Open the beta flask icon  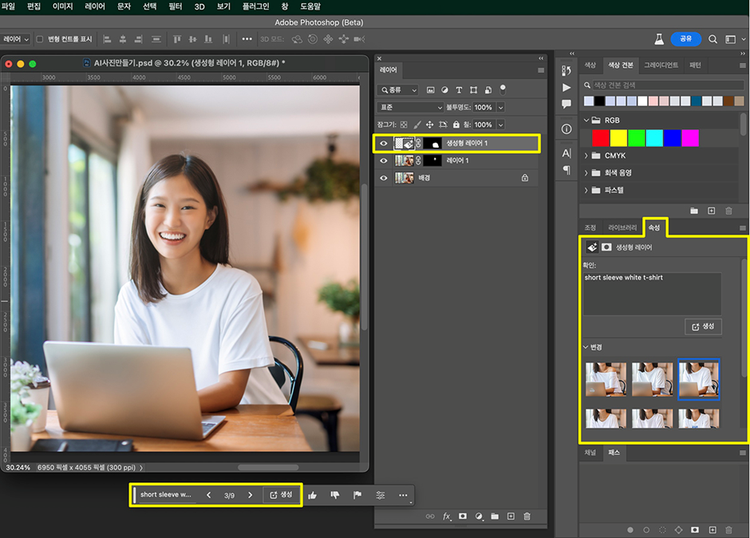[659, 39]
